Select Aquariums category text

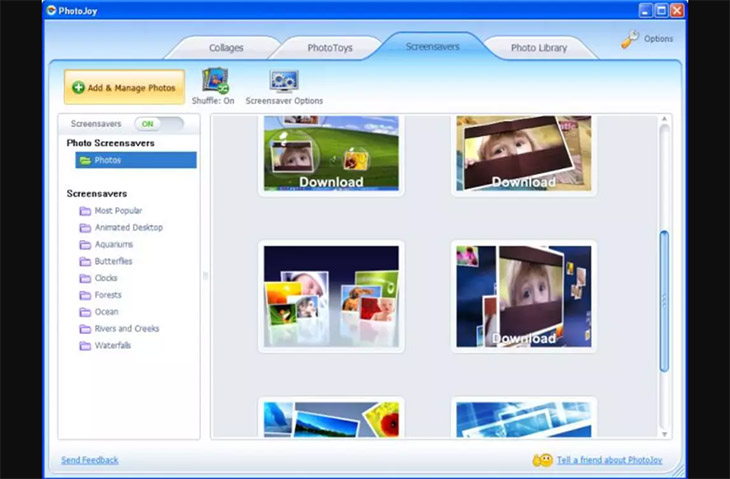(114, 244)
